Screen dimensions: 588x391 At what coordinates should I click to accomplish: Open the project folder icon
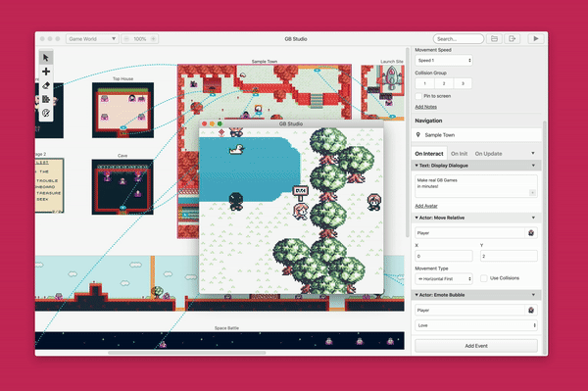[494, 38]
